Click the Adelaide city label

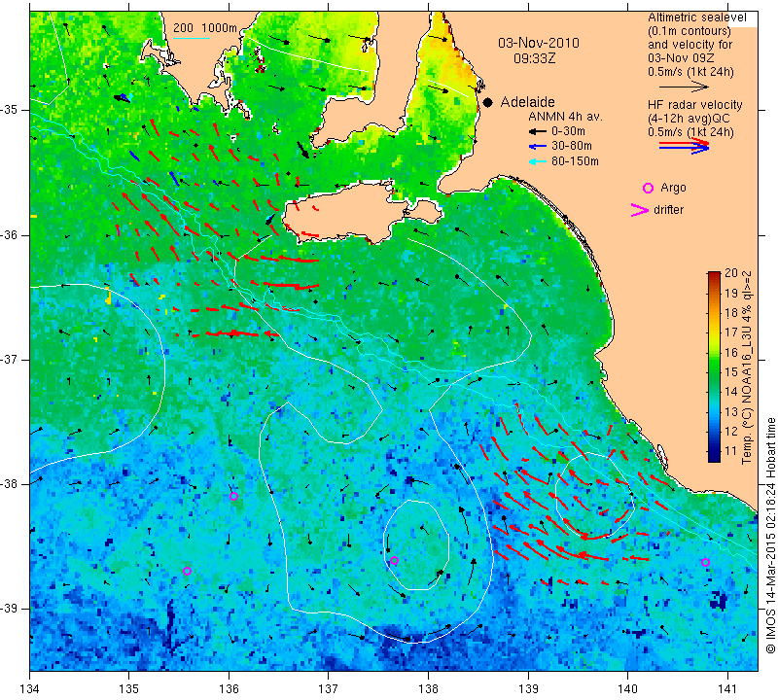[x=527, y=102]
